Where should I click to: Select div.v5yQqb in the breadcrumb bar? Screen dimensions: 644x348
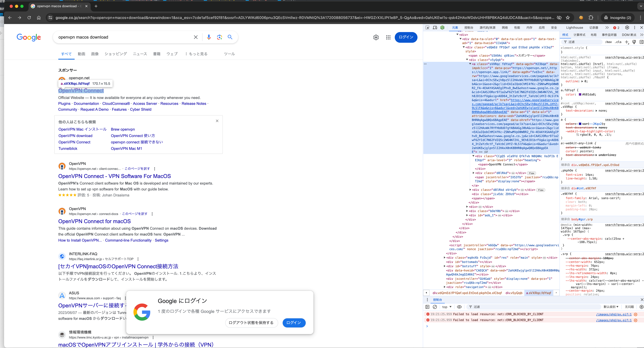pyautogui.click(x=514, y=293)
